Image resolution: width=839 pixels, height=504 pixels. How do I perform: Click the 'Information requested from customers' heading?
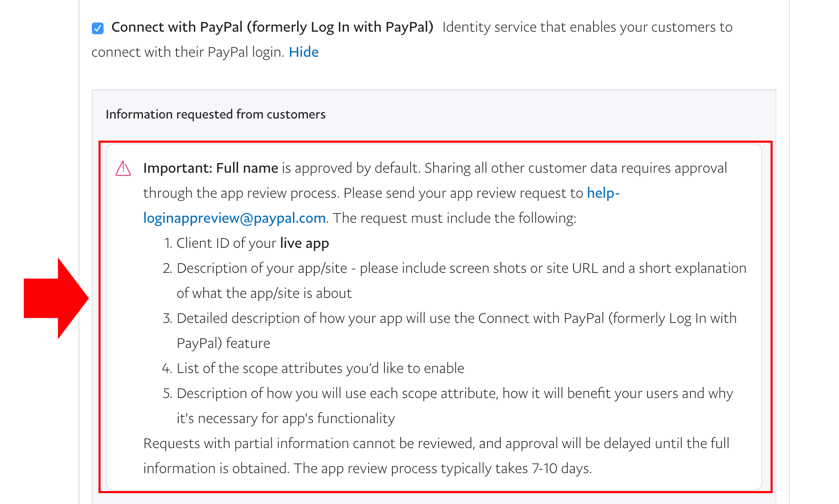click(x=215, y=114)
